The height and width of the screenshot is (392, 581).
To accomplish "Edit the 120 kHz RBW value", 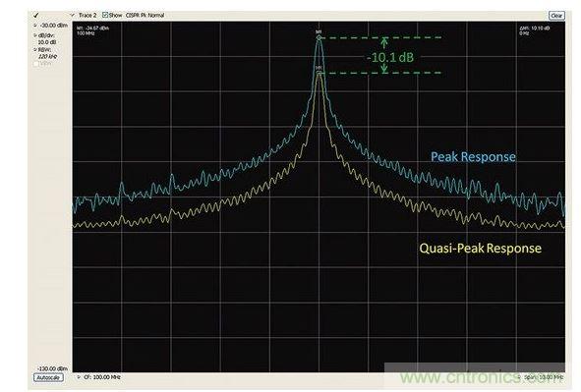I will click(x=47, y=57).
